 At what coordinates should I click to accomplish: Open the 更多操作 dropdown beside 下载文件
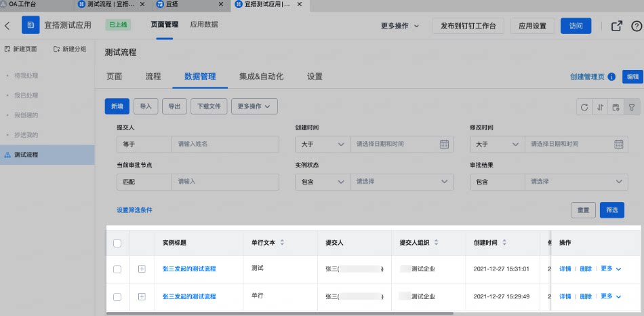254,106
